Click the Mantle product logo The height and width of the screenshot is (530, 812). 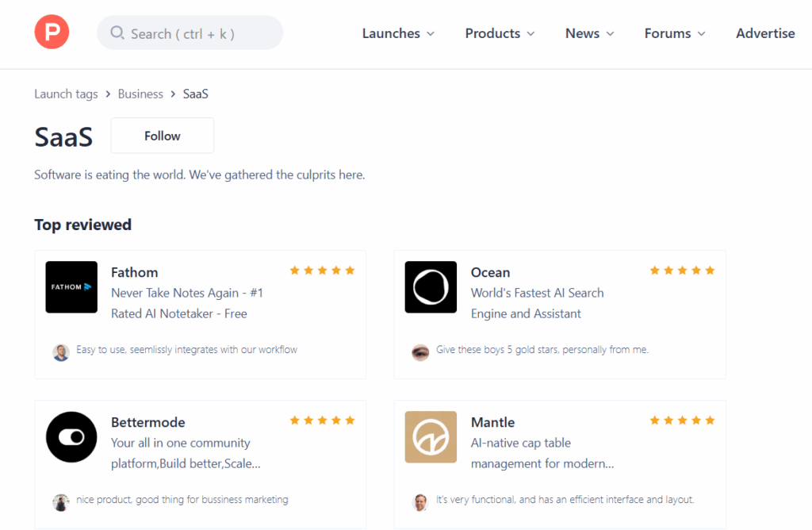point(431,436)
